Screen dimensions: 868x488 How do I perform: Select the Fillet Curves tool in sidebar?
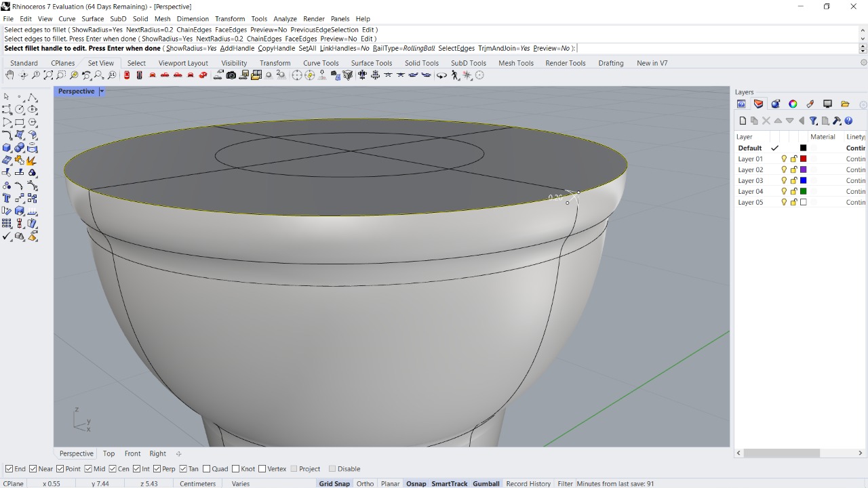pyautogui.click(x=7, y=135)
